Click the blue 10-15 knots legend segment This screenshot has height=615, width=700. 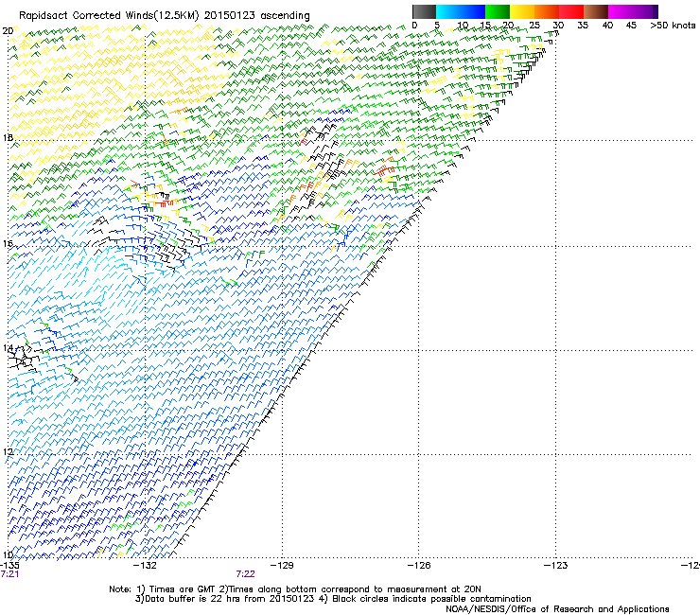pyautogui.click(x=473, y=11)
